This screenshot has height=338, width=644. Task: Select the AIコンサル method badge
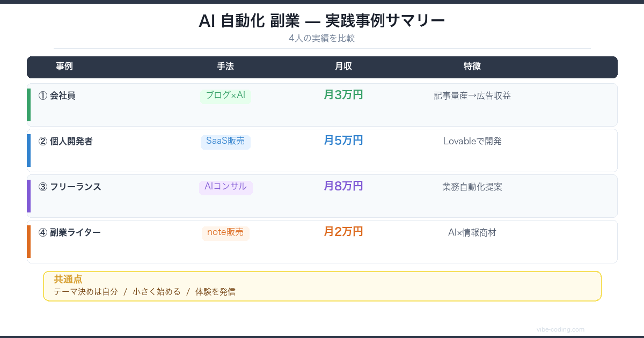tap(225, 187)
